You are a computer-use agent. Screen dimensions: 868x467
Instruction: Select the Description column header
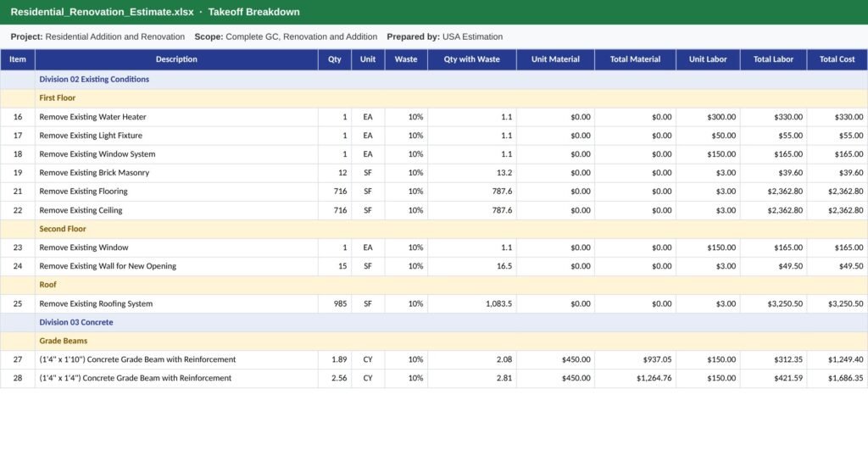coord(176,59)
